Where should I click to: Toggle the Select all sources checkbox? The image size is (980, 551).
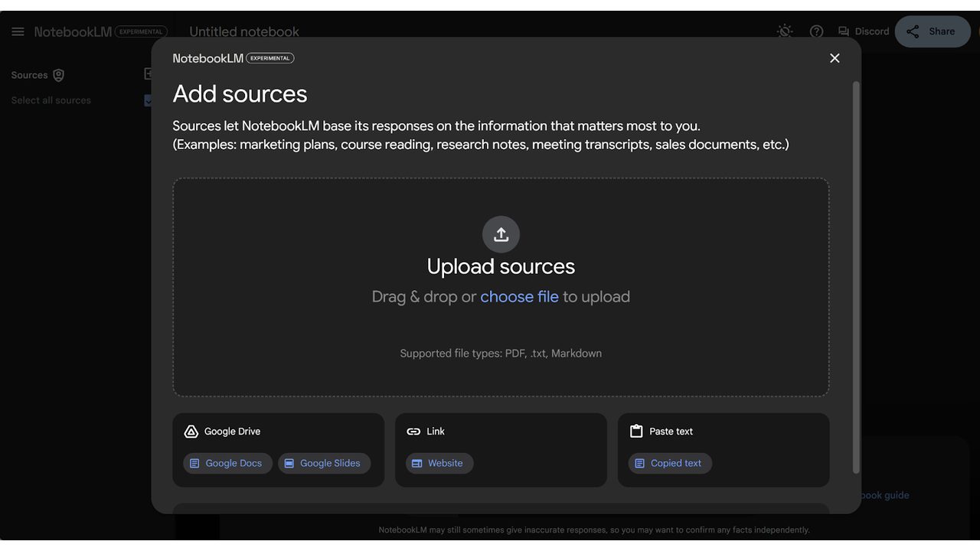click(x=149, y=100)
